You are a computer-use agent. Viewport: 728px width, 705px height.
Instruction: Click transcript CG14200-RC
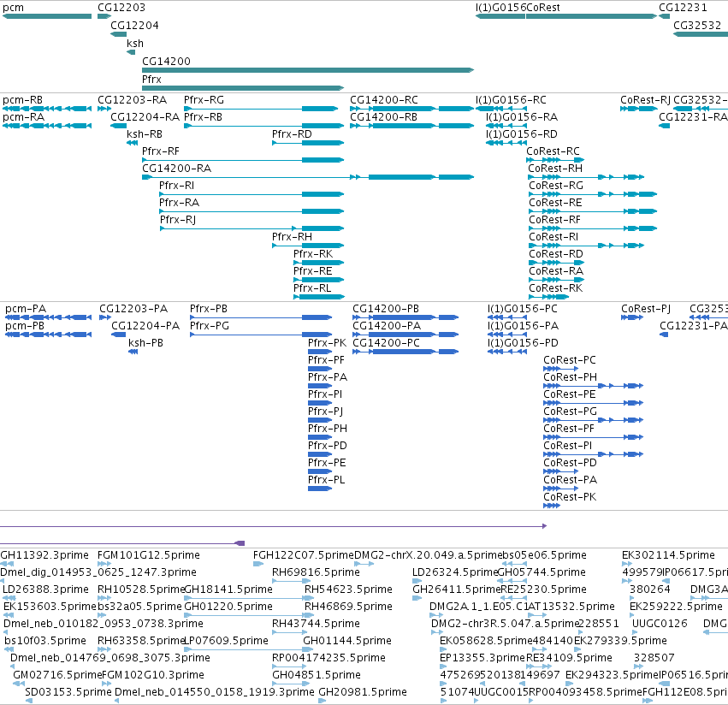(x=411, y=109)
